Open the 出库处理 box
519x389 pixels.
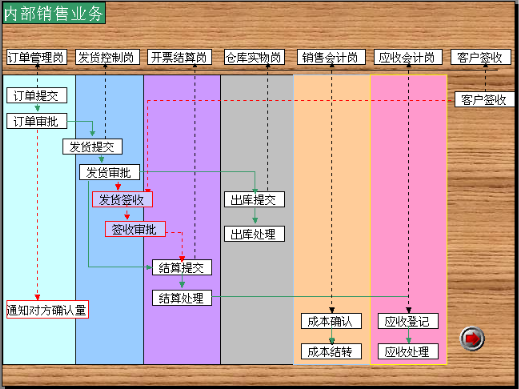click(254, 234)
